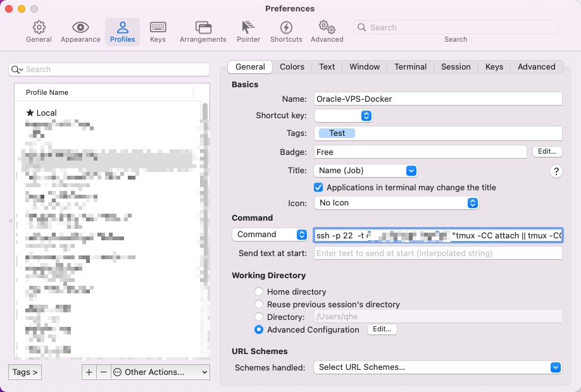
Task: Expand the Tags > panel
Action: click(25, 372)
